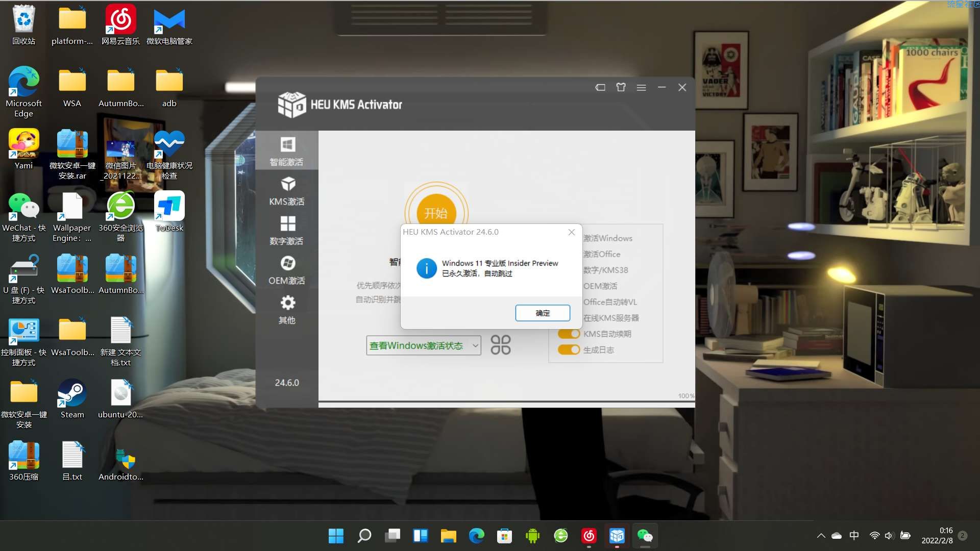The image size is (980, 551).
Task: Select Yami desktop icon
Action: (24, 149)
